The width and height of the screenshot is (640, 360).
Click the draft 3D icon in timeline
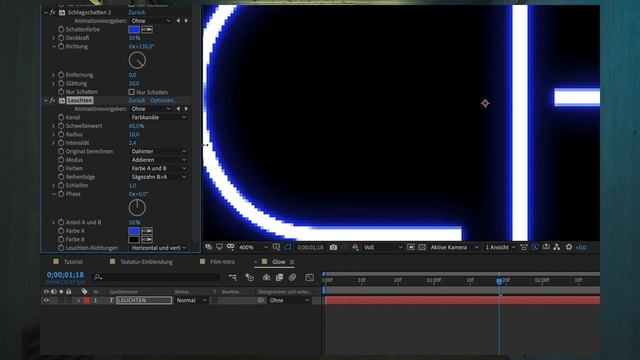(x=250, y=278)
